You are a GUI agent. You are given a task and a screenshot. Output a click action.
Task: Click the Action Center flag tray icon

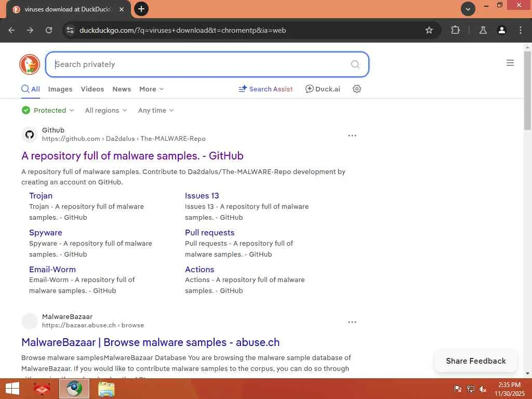(457, 389)
